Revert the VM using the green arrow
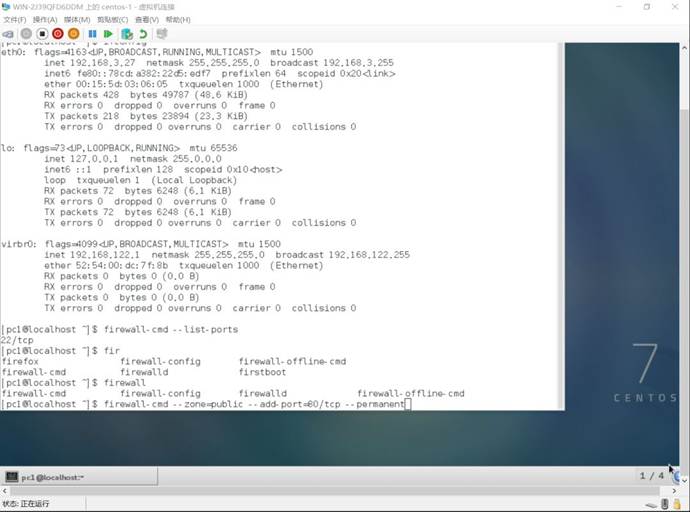The width and height of the screenshot is (690, 512). click(143, 34)
